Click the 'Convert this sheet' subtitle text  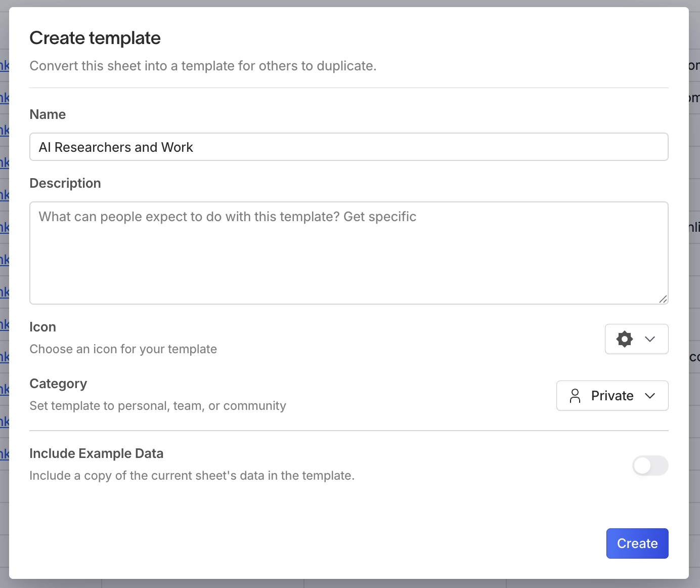[x=203, y=66]
